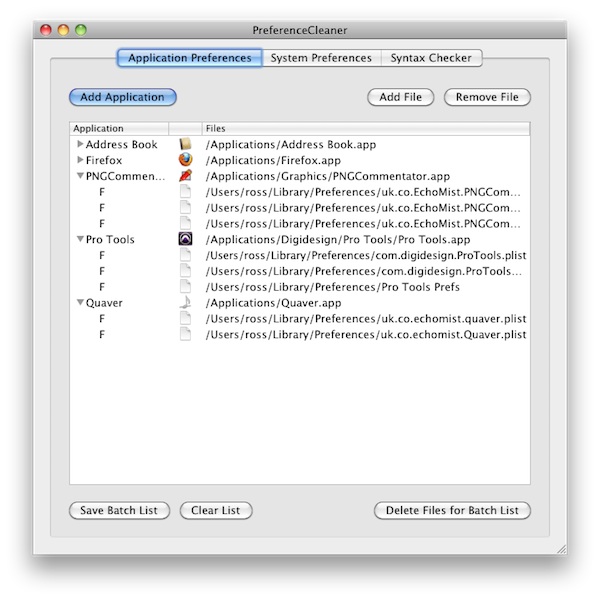Viewport: 600px width, 600px height.
Task: Click the file icon for uk.co.echomist.quaver.plist
Action: (x=185, y=319)
